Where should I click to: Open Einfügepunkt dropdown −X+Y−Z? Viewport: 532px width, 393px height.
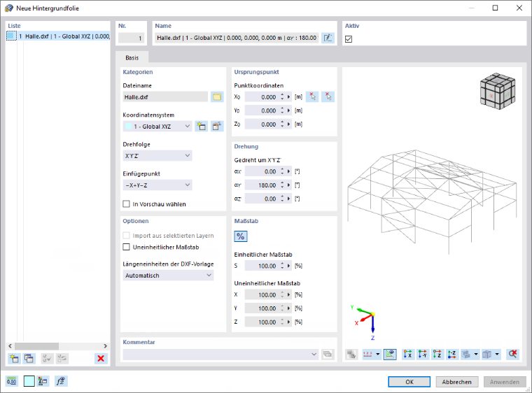point(157,185)
